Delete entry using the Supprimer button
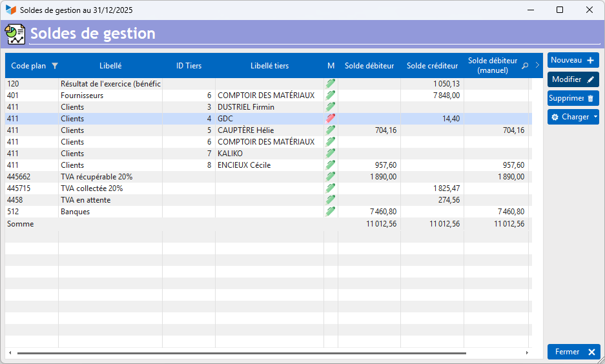 click(x=573, y=98)
